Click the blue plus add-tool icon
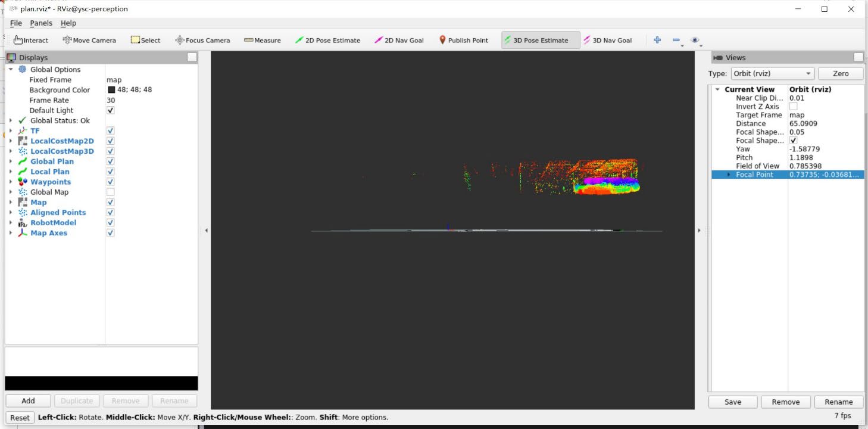The image size is (868, 429). point(657,40)
